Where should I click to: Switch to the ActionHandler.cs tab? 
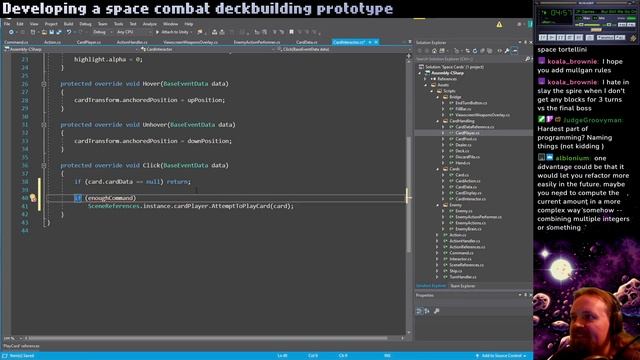[x=132, y=42]
